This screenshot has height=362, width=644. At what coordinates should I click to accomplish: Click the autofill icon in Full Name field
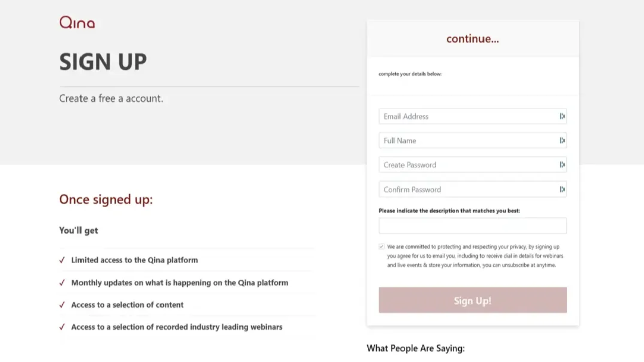pyautogui.click(x=562, y=141)
